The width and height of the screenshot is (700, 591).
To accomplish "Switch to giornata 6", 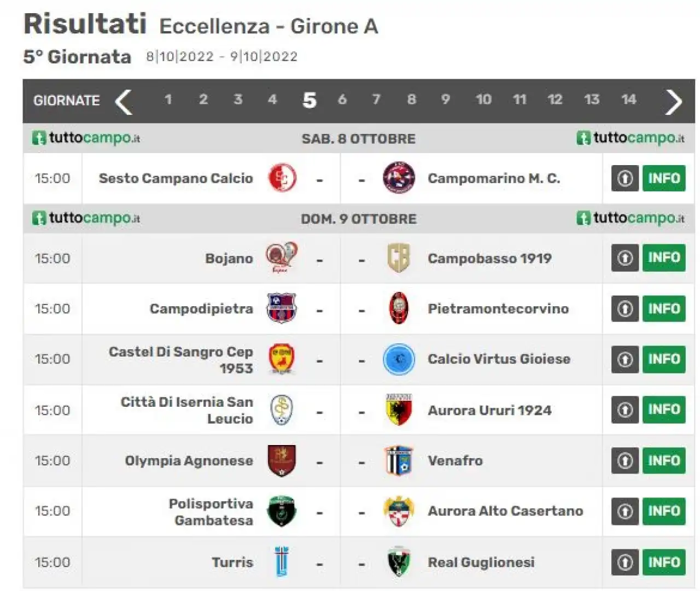I will point(342,100).
